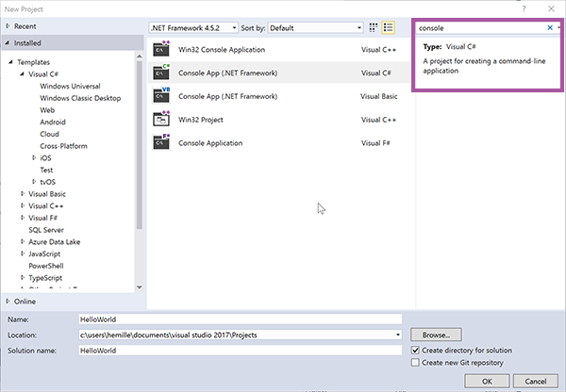The width and height of the screenshot is (566, 392).
Task: Click the Solution name input field
Action: [x=240, y=351]
